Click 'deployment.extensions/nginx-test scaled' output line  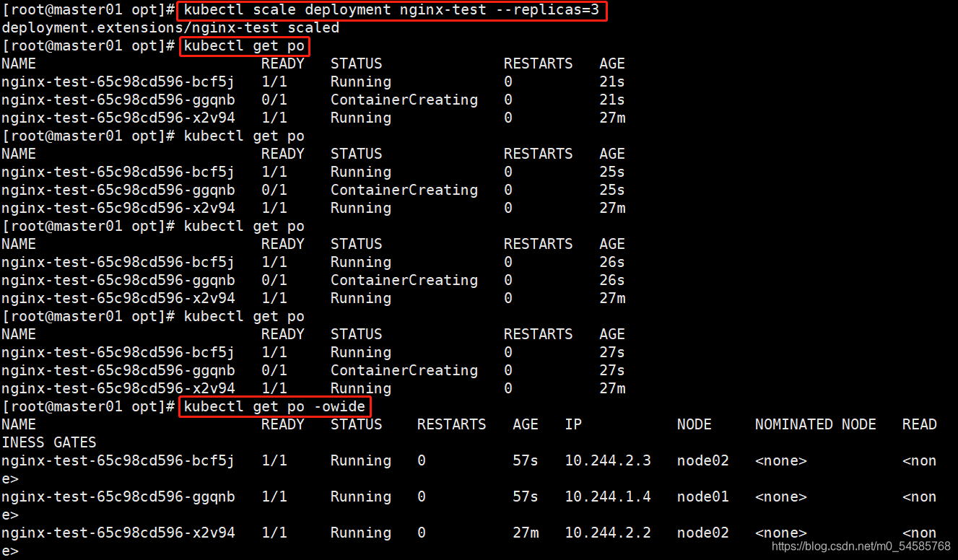tap(170, 28)
